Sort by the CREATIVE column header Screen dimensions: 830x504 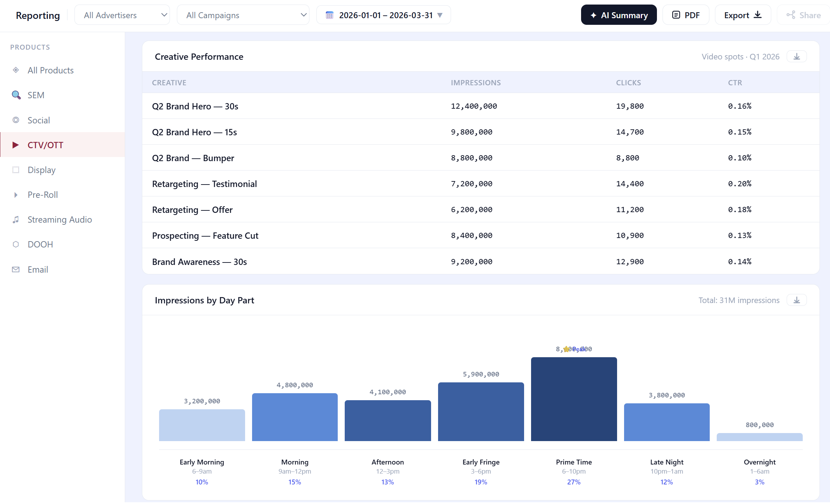(169, 82)
